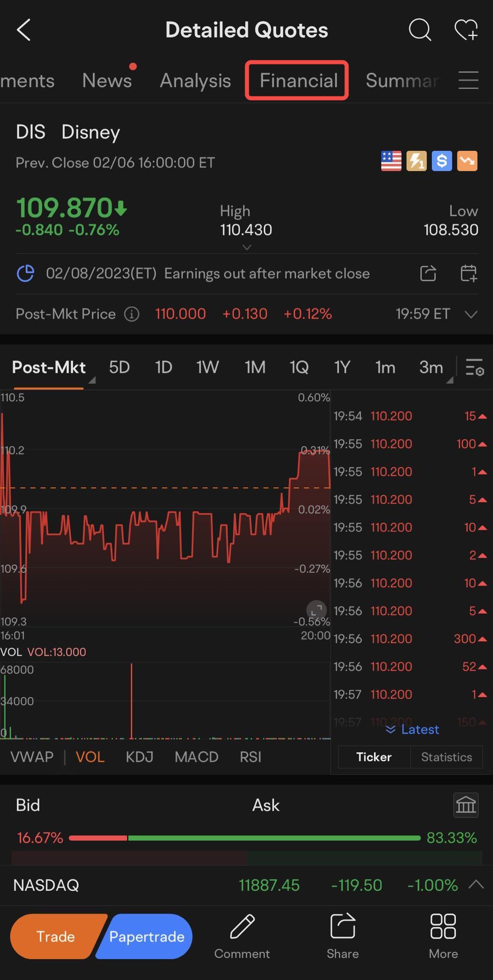This screenshot has width=493, height=980.
Task: Expand chart to fullscreen icon
Action: pos(316,610)
